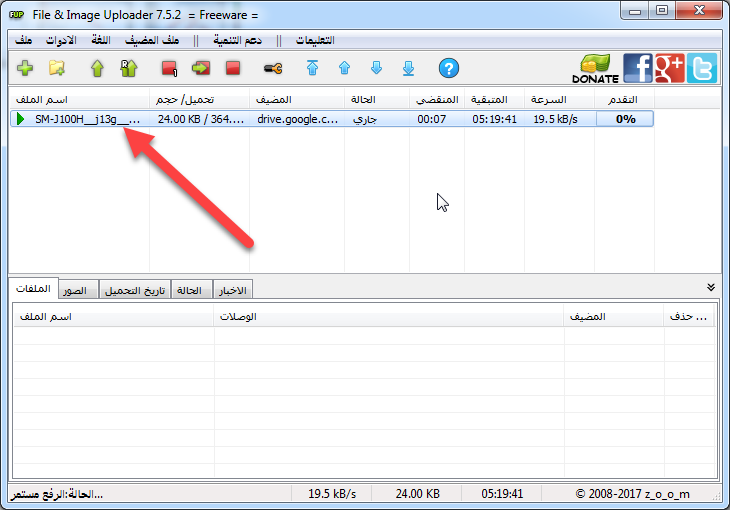The image size is (730, 510).
Task: Click the blue question mark help icon
Action: point(449,68)
